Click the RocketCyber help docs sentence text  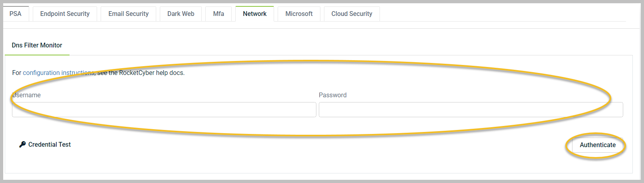pos(98,73)
